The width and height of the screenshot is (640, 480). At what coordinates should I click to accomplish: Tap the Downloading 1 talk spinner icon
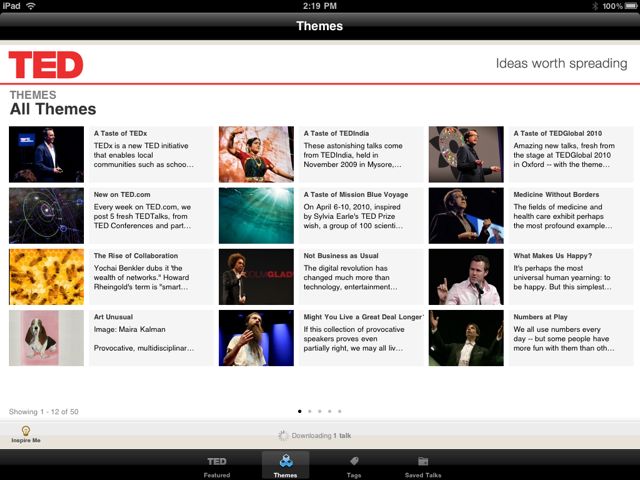pyautogui.click(x=283, y=436)
